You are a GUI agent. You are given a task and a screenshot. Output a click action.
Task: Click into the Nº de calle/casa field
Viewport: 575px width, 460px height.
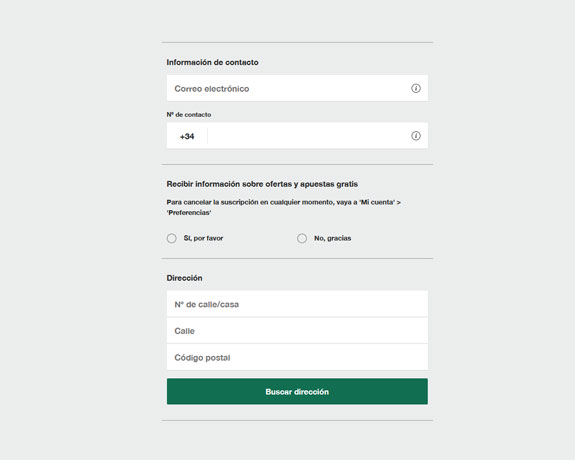(x=297, y=304)
